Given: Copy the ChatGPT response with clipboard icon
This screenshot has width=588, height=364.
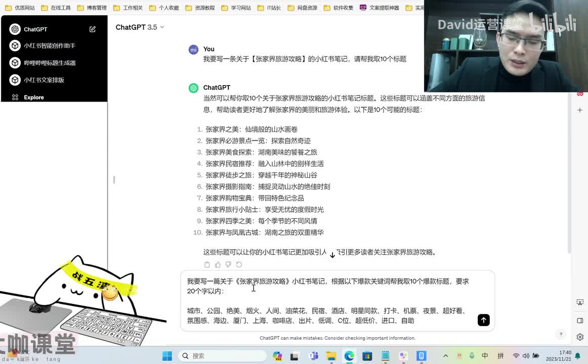Looking at the screenshot, I should click(x=207, y=264).
